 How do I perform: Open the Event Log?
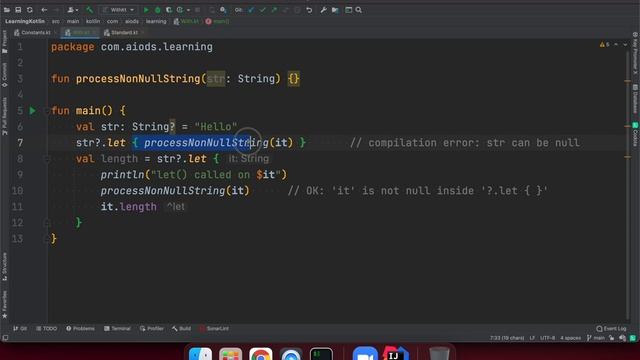coord(611,329)
